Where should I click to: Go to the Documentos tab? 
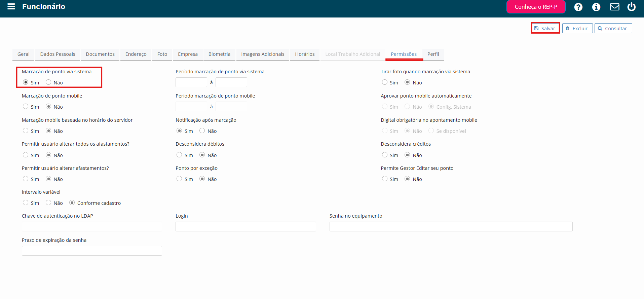pos(100,54)
